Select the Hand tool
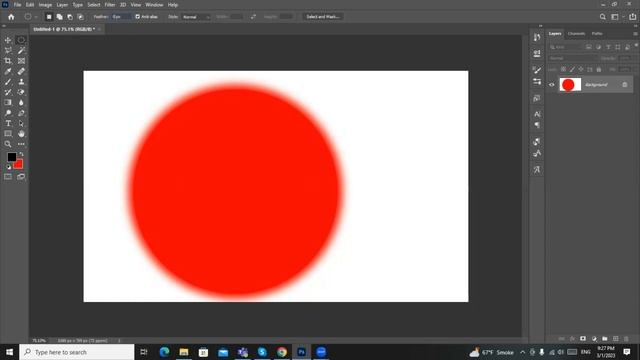The height and width of the screenshot is (360, 640). click(21, 134)
